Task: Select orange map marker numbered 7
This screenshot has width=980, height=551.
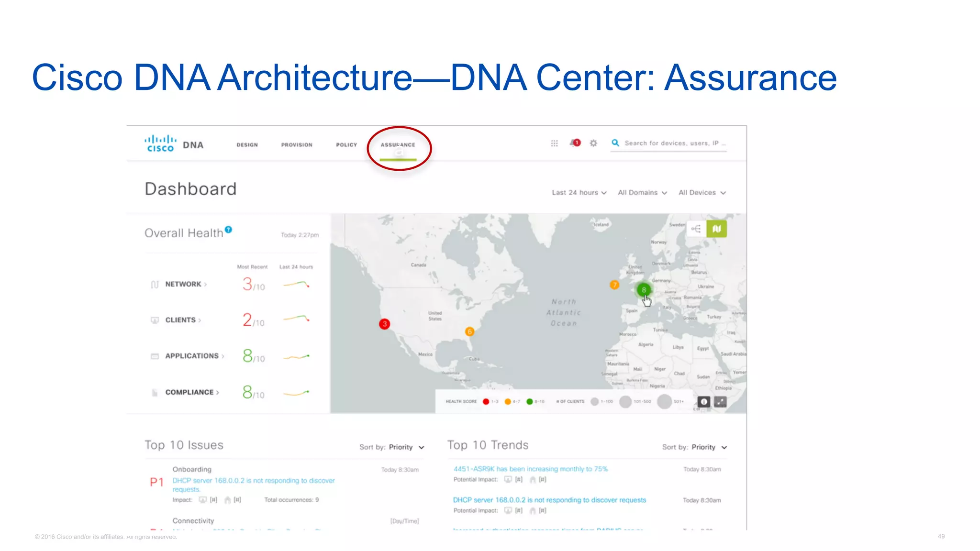Action: 614,285
